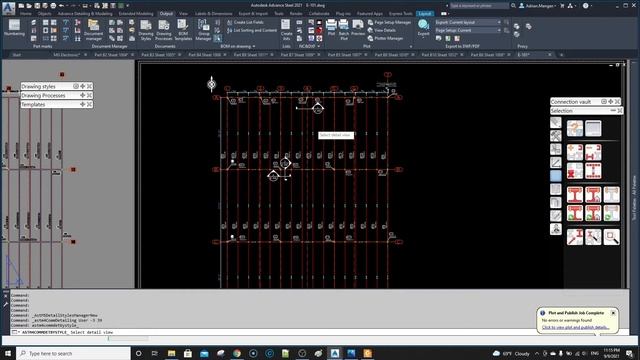Screen dimensions: 640x360
Task: Minimize the Selection palette
Action: (x=613, y=111)
